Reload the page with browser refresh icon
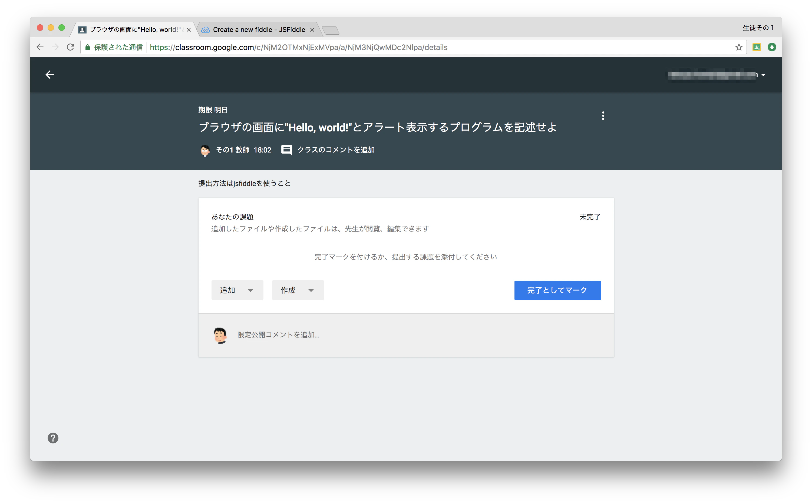Viewport: 812px width, 504px height. click(70, 47)
